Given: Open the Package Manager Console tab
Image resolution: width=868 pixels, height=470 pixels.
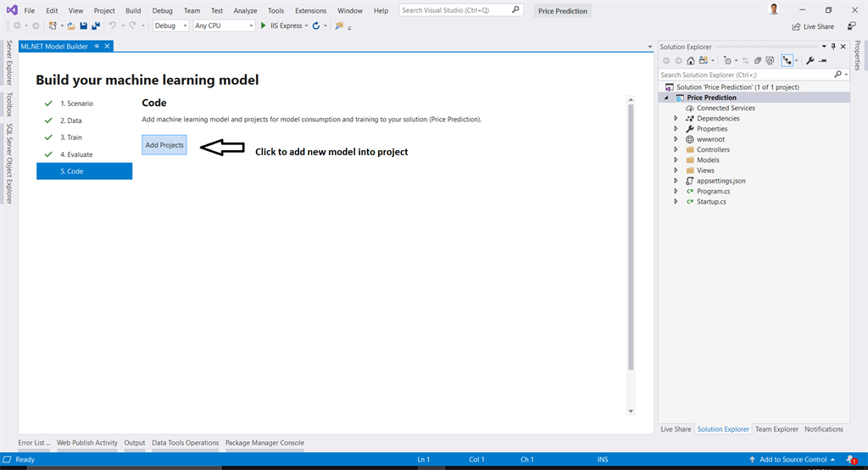Looking at the screenshot, I should coord(264,443).
